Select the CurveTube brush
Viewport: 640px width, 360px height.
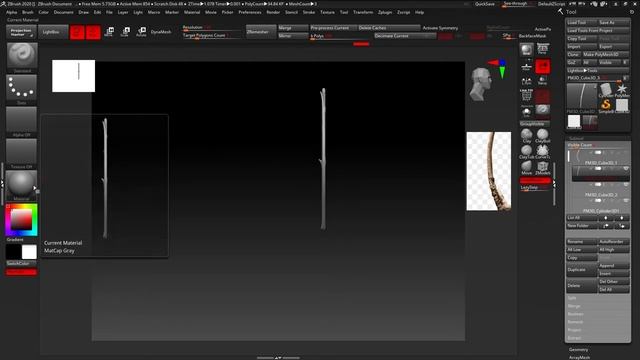pyautogui.click(x=542, y=151)
